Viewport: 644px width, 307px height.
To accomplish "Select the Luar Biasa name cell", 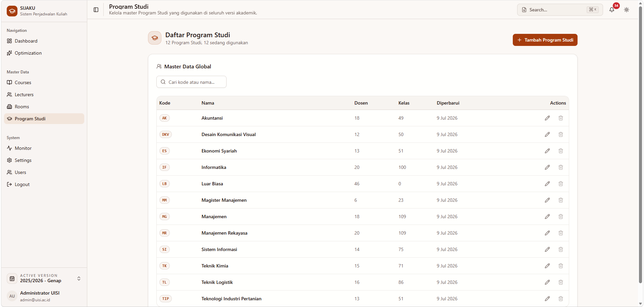I will [x=212, y=184].
